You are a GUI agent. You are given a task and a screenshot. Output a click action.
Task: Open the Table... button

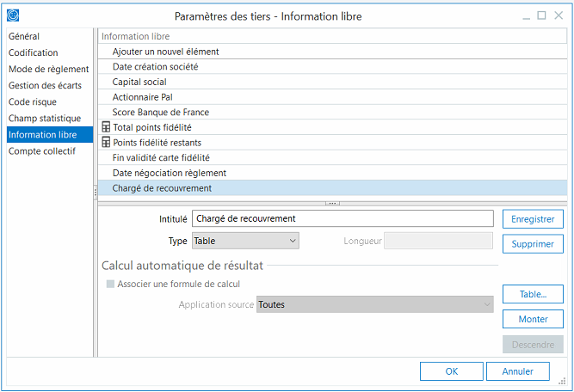point(532,294)
